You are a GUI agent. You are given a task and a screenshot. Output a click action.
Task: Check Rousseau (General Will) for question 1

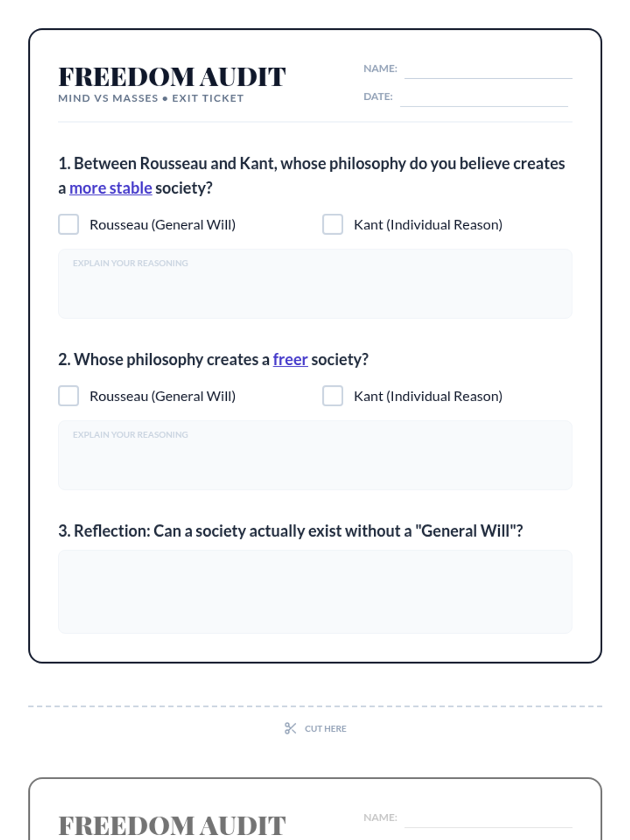[68, 224]
